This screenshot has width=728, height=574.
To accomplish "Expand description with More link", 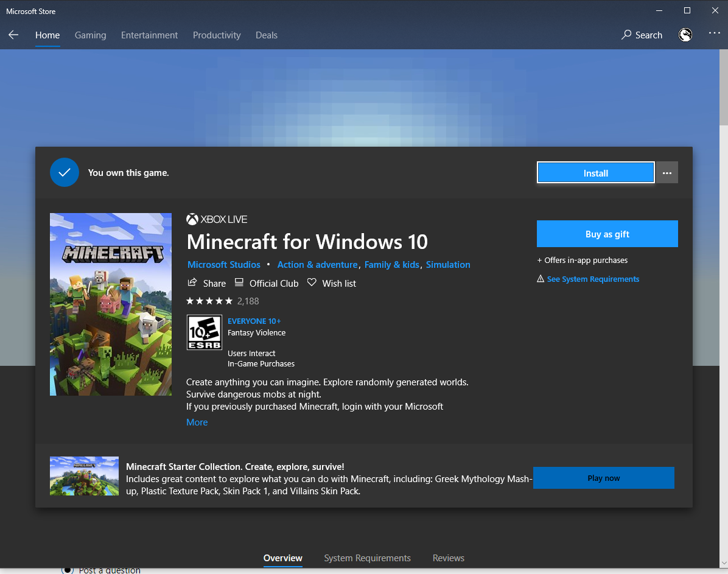I will 197,422.
